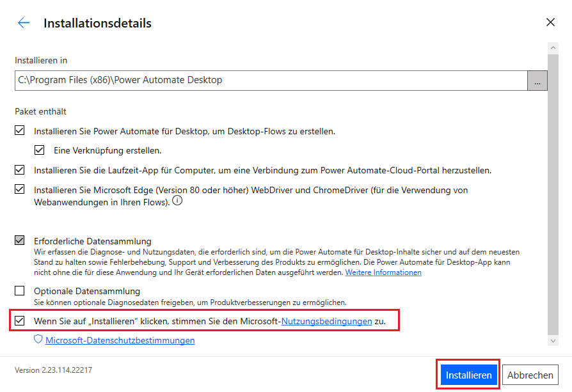This screenshot has height=392, width=572.
Task: Uncheck Power Automate für Desktop installation
Action: coord(20,130)
